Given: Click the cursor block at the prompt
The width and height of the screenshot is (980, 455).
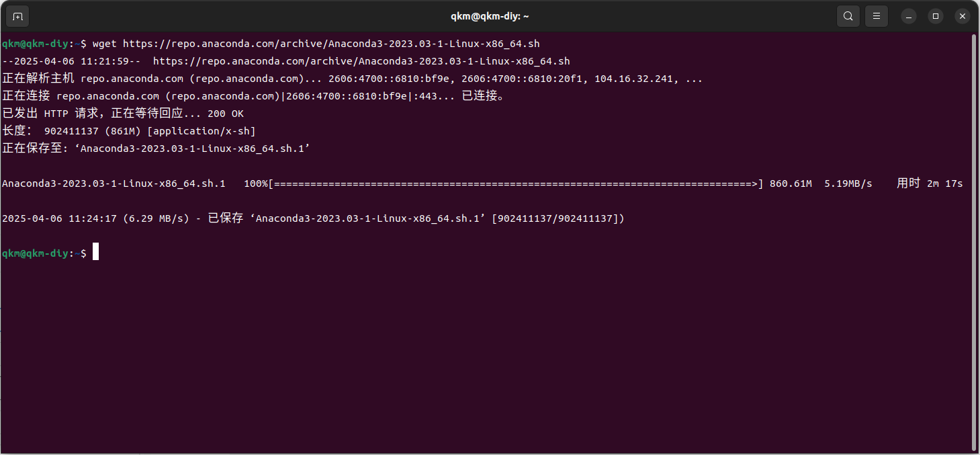Looking at the screenshot, I should click(95, 253).
